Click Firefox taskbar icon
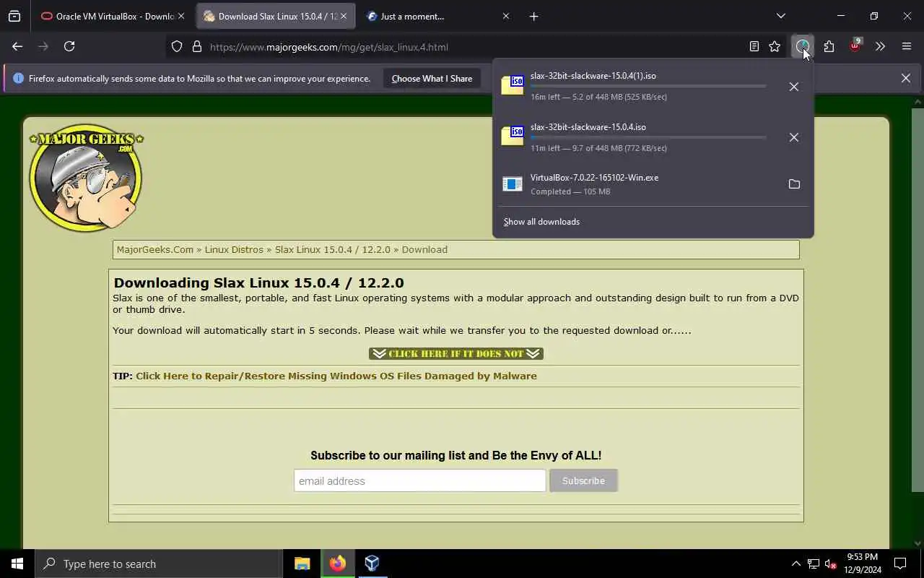Image resolution: width=924 pixels, height=578 pixels. [x=337, y=564]
